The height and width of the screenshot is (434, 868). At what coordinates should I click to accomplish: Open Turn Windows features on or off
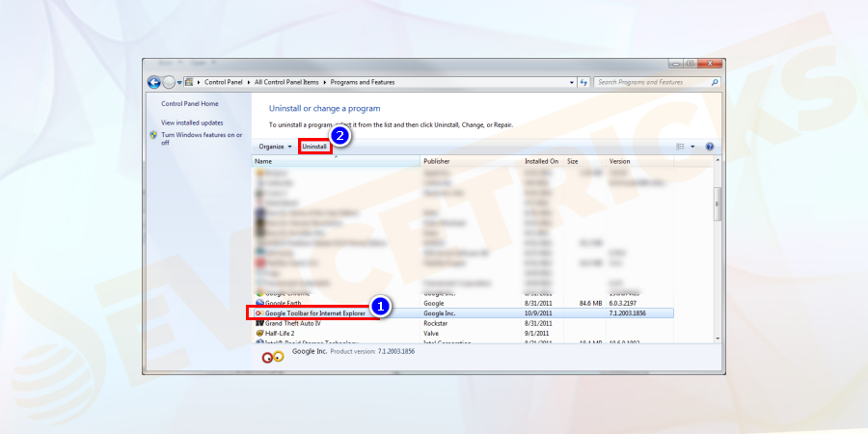[202, 138]
